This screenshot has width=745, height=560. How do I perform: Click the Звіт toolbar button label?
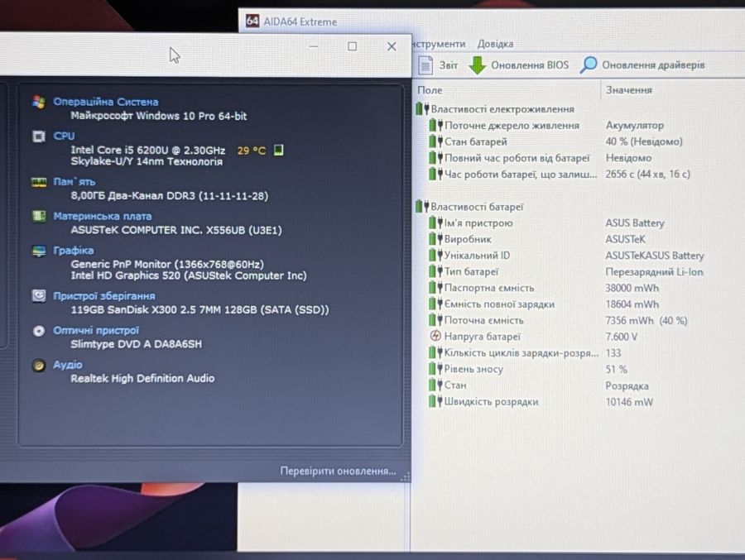click(448, 65)
